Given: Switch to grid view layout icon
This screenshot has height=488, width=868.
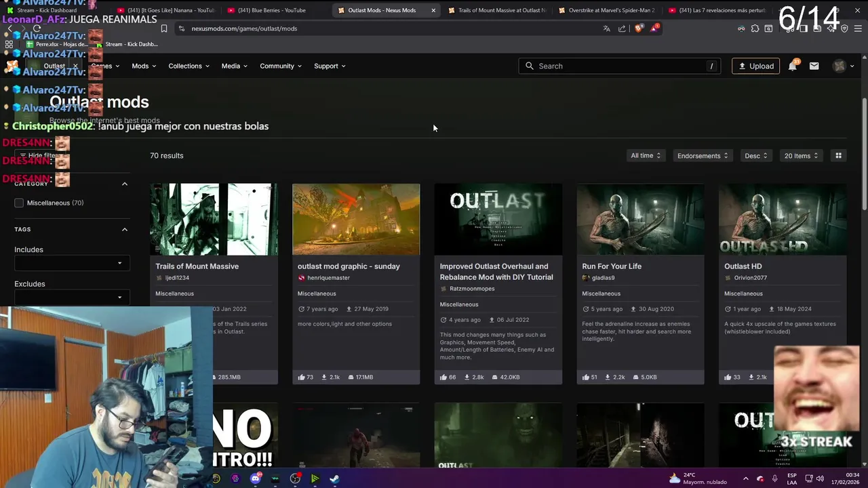Looking at the screenshot, I should 838,155.
